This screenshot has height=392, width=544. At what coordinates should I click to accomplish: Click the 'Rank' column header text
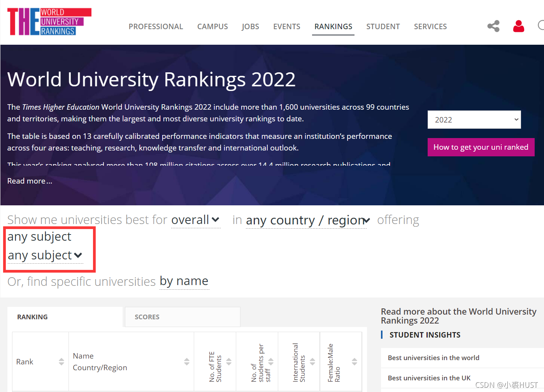click(25, 362)
